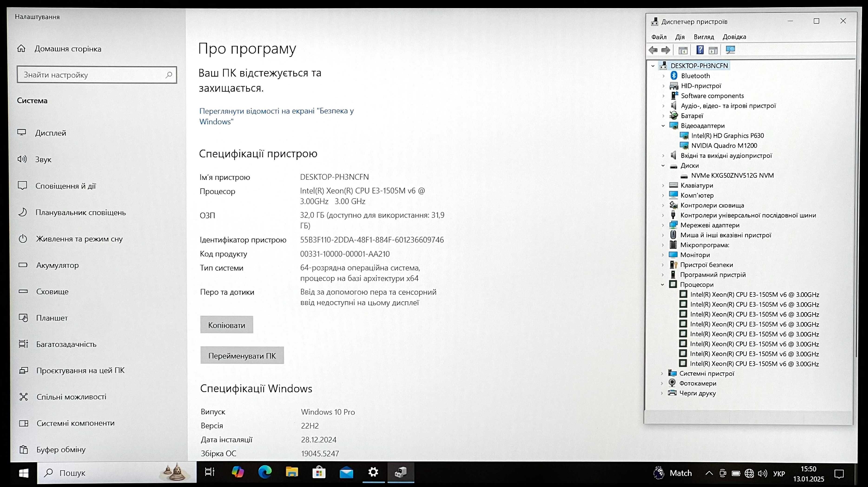Click the taskbar Пошук search box
This screenshot has height=487, width=868.
[117, 473]
